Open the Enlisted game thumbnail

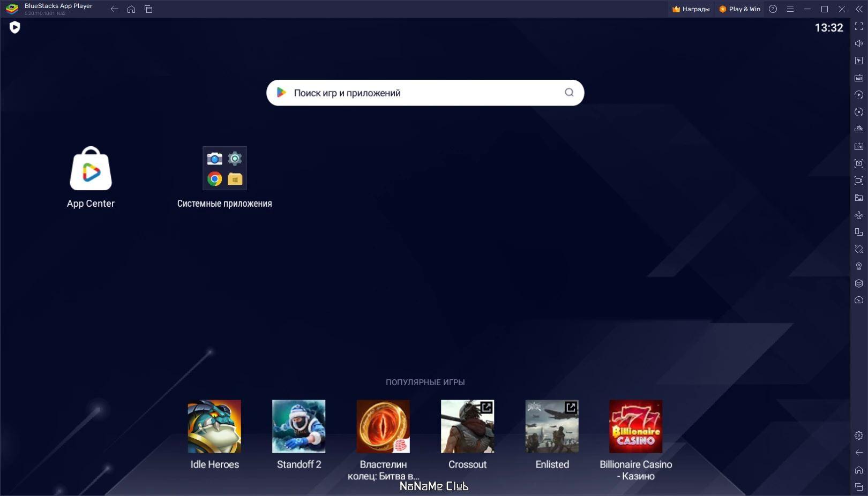click(552, 426)
